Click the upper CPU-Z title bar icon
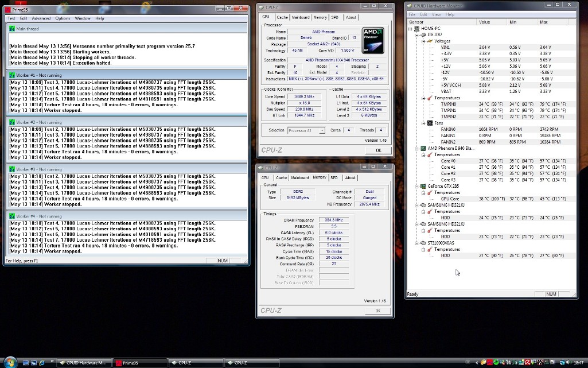 [261, 7]
